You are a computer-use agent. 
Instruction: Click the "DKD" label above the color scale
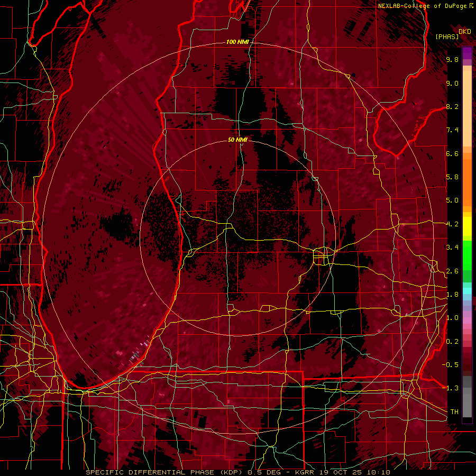coord(465,32)
